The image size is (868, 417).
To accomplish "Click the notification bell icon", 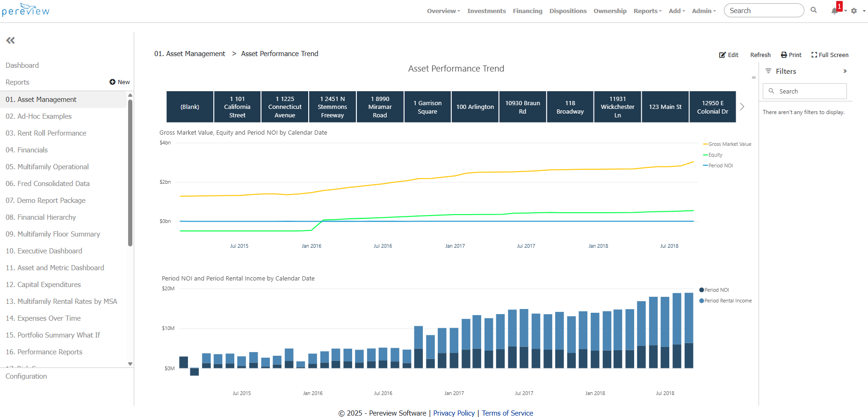I will (x=834, y=11).
